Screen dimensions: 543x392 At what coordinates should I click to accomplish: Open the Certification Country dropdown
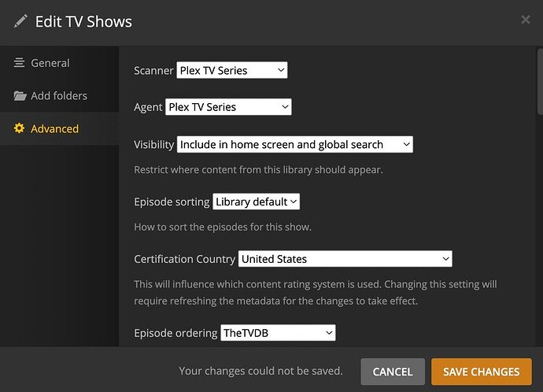coord(345,259)
